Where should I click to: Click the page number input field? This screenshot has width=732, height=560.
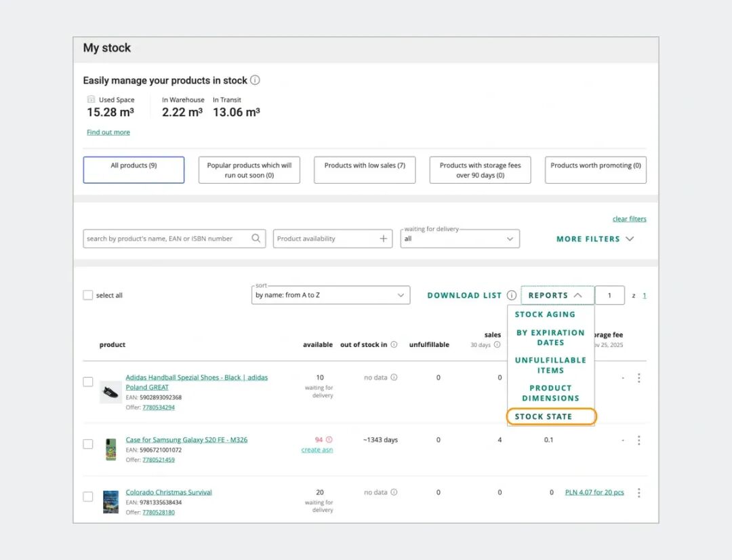609,296
